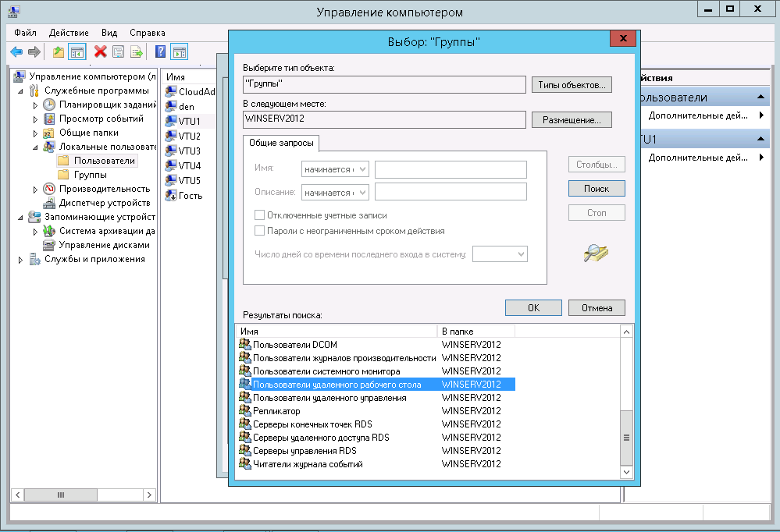Open the Имя 'начинается с' dropdown
This screenshot has width=780, height=532.
pyautogui.click(x=335, y=169)
